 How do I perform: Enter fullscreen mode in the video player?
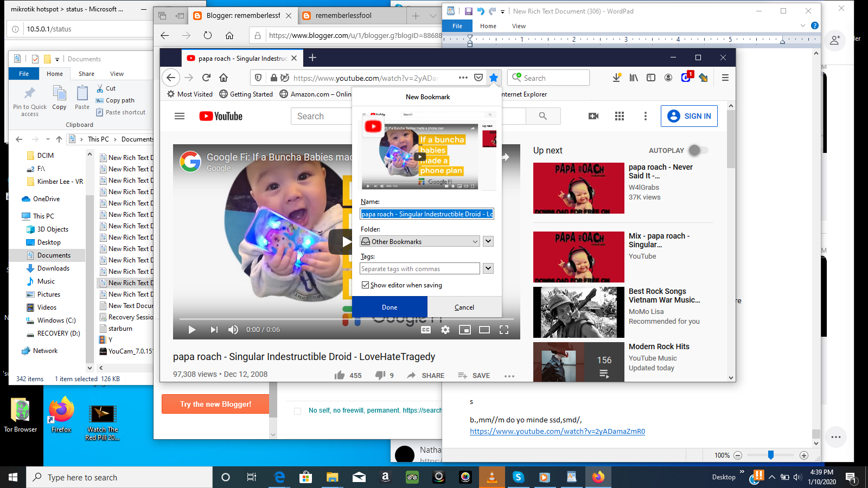[504, 330]
